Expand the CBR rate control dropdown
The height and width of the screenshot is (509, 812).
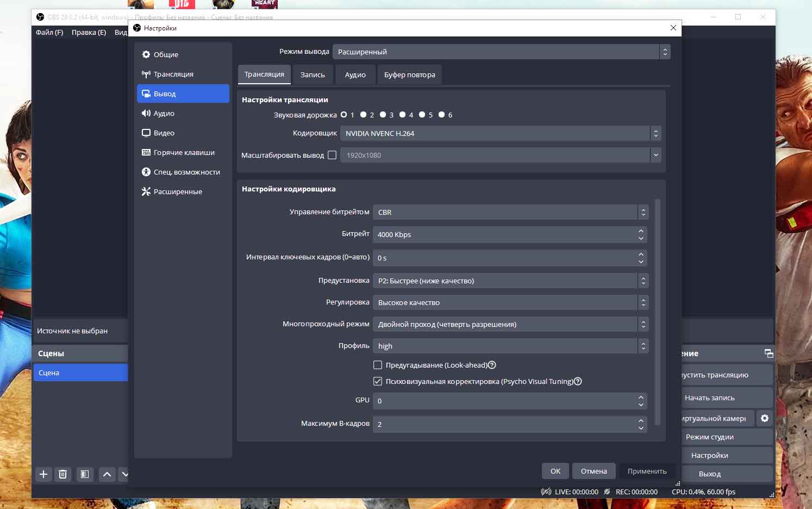pyautogui.click(x=510, y=212)
